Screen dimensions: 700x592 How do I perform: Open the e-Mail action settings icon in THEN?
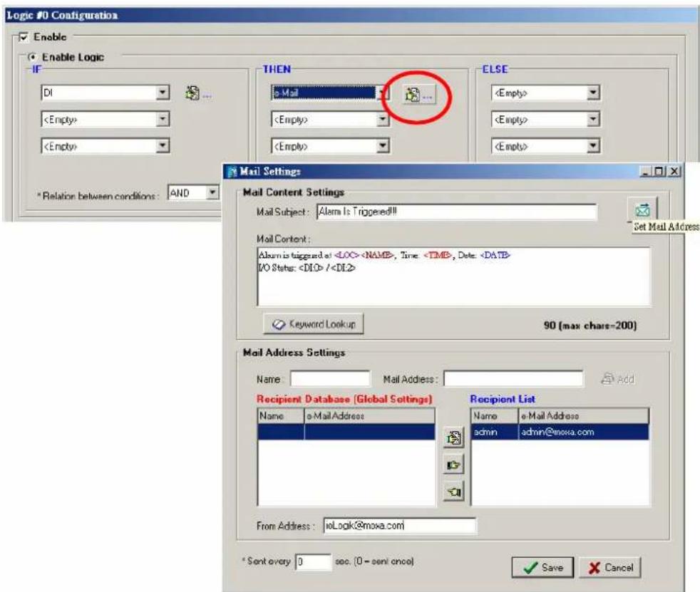pyautogui.click(x=418, y=95)
